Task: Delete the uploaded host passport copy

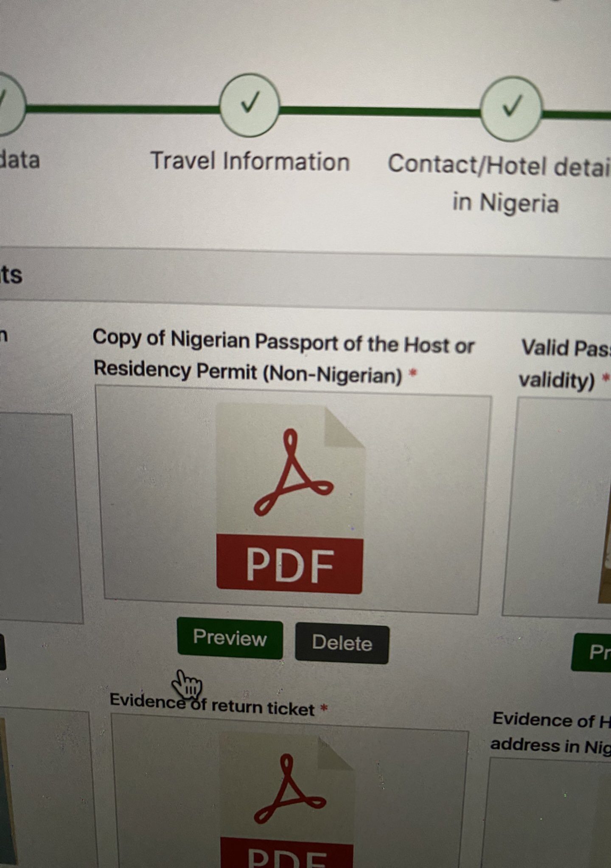Action: tap(342, 643)
